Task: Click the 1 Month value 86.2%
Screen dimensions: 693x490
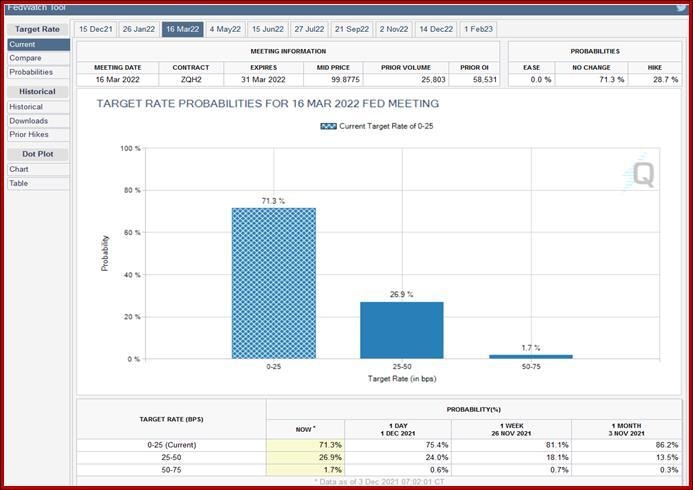Action: 667,445
